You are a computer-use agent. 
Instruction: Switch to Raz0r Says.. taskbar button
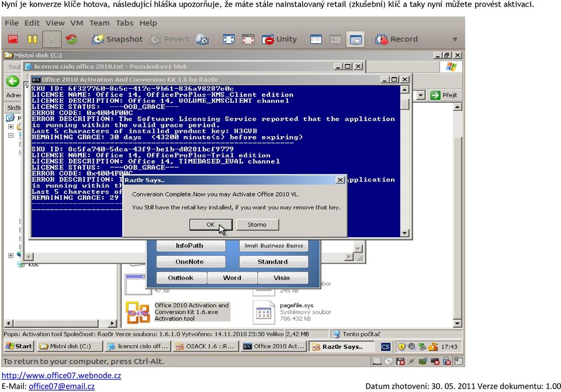(x=342, y=346)
